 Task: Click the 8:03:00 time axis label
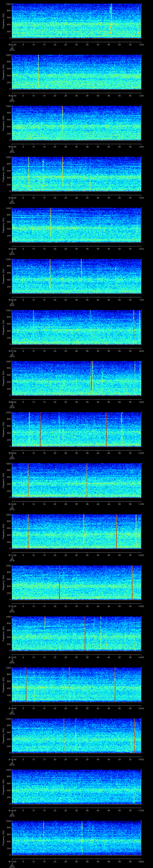click(12, 147)
